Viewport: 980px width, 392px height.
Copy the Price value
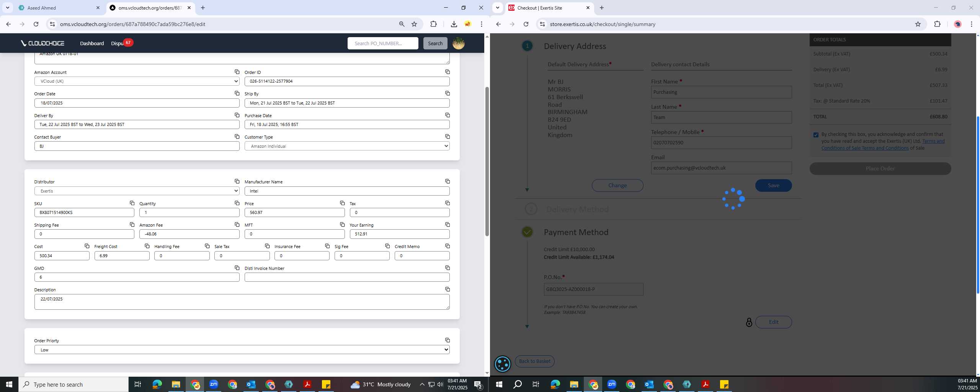coord(342,203)
